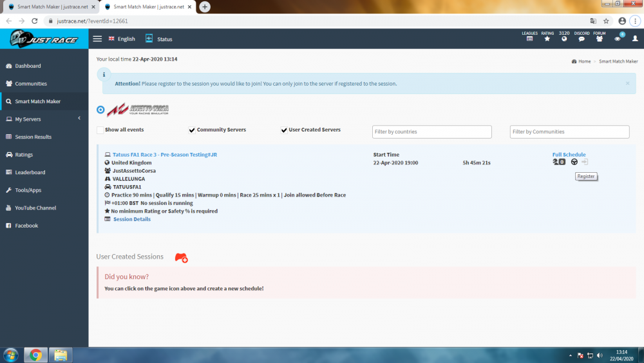Click the Windows Start button

pyautogui.click(x=11, y=355)
